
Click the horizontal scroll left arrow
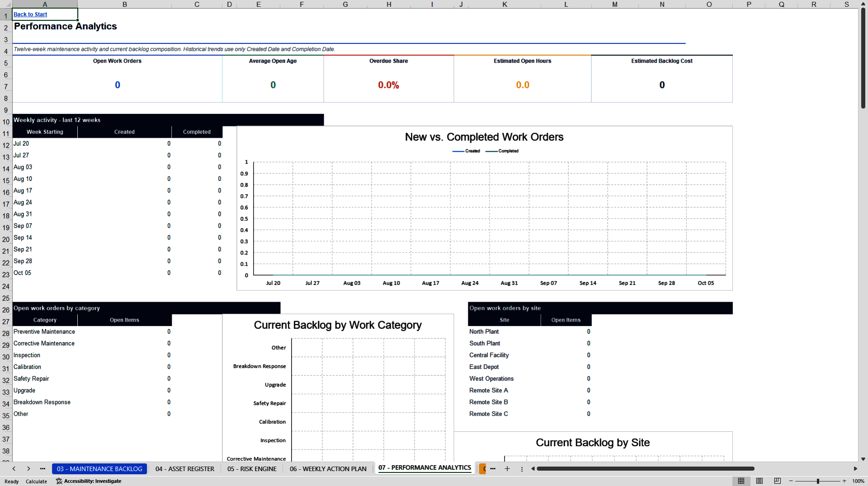tap(533, 469)
